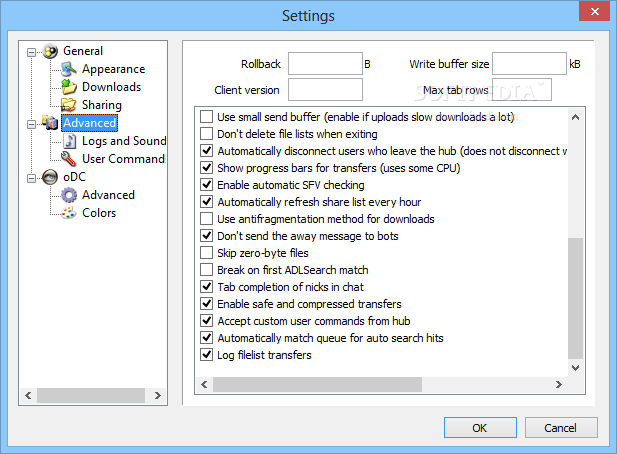
Task: Click the oDC eye icon
Action: (50, 177)
